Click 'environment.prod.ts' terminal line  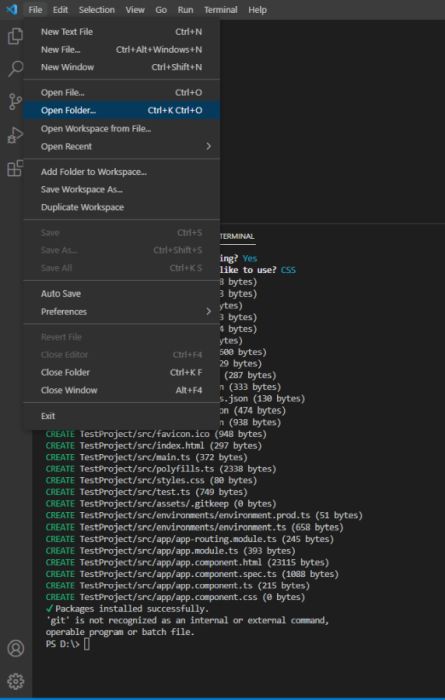point(204,515)
